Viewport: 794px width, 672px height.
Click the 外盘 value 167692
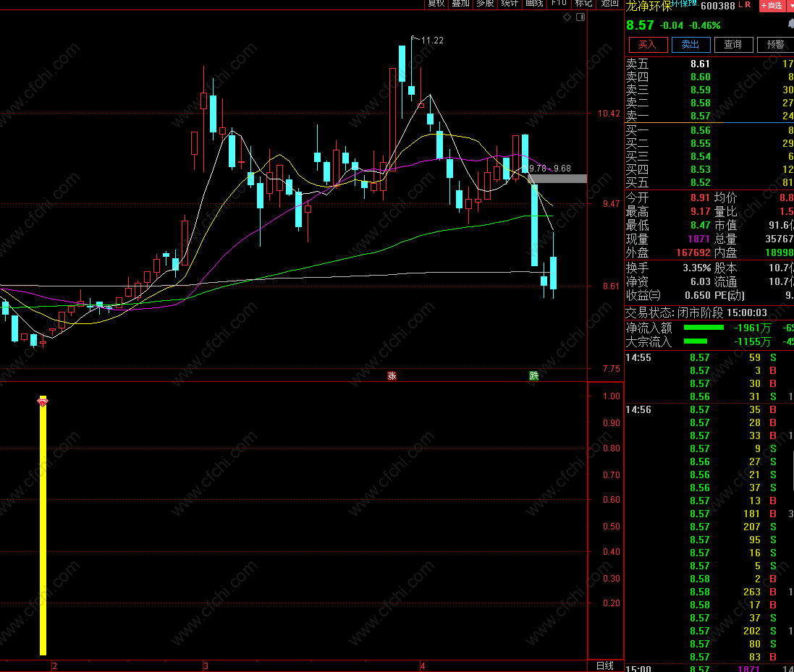coord(693,252)
